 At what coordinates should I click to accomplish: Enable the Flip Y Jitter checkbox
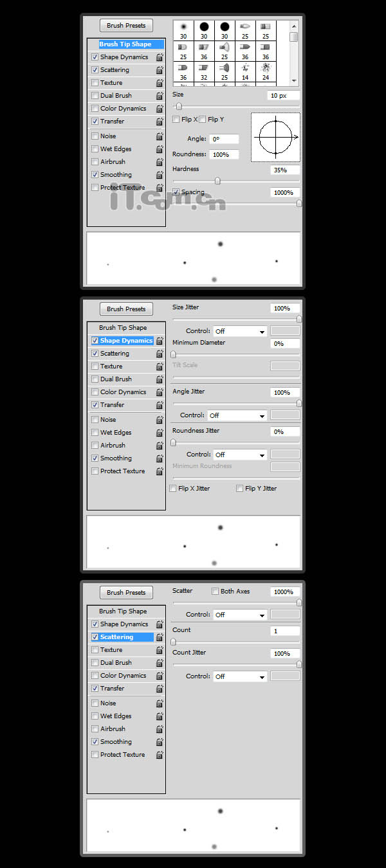pos(240,489)
